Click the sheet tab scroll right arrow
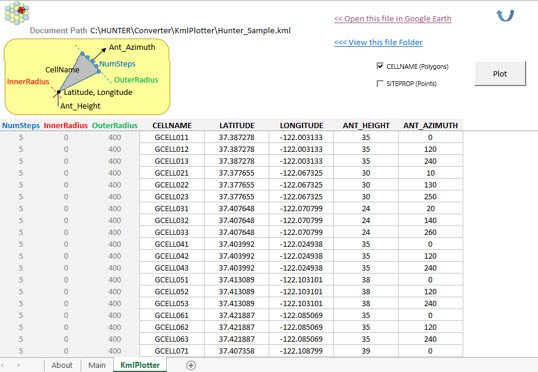The image size is (538, 372). (x=19, y=365)
